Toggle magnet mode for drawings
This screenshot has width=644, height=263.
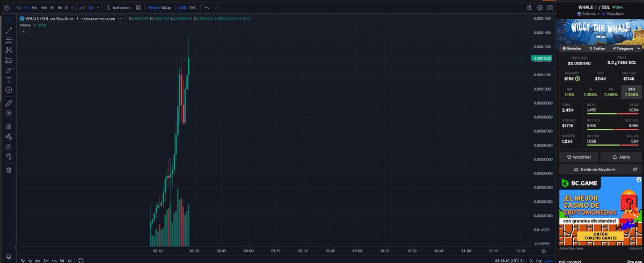point(9,127)
